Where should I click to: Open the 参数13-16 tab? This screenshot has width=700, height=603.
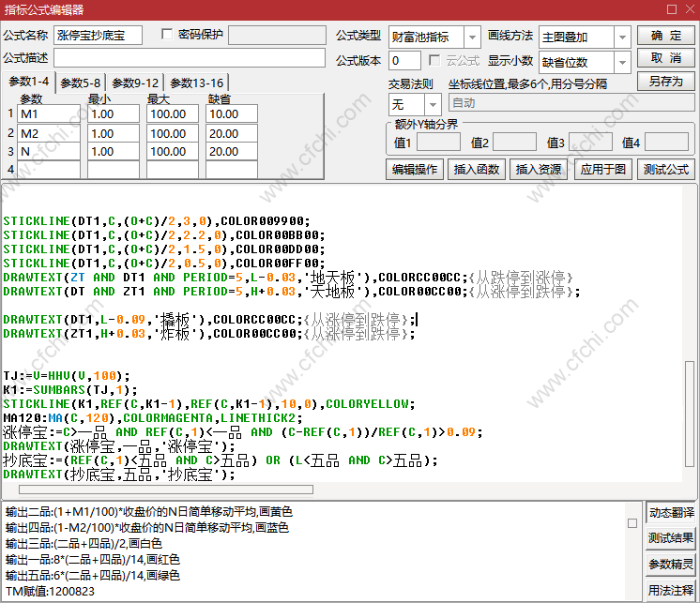(196, 83)
